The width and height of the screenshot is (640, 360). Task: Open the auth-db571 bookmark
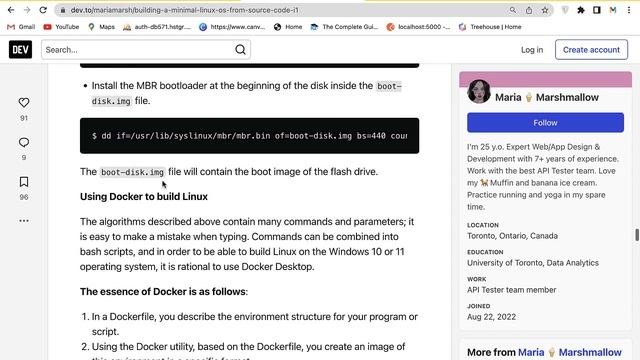tap(157, 27)
